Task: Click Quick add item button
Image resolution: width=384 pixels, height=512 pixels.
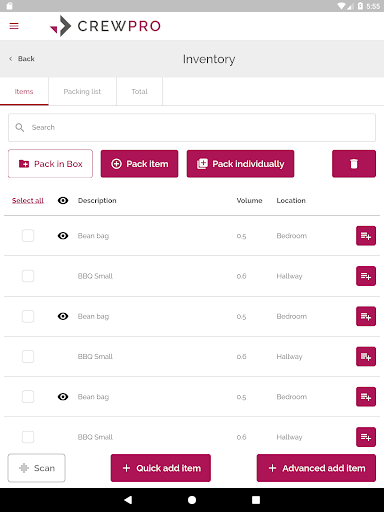Action: click(161, 468)
